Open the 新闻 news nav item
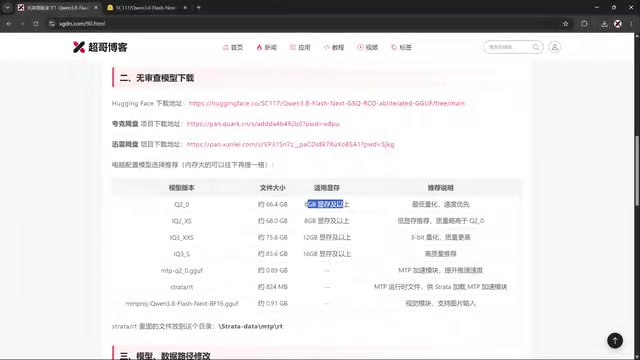The height and width of the screenshot is (360, 640). tap(267, 47)
